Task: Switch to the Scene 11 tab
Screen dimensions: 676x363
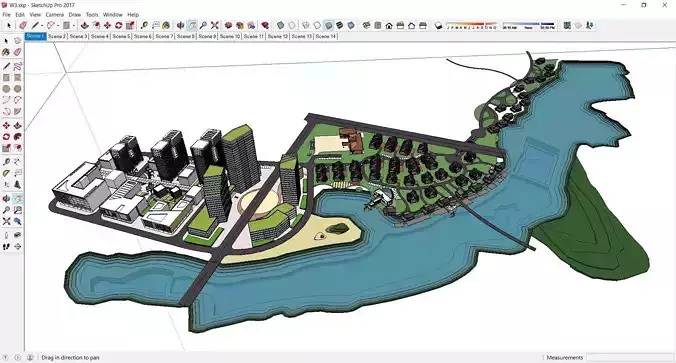Action: tap(254, 37)
